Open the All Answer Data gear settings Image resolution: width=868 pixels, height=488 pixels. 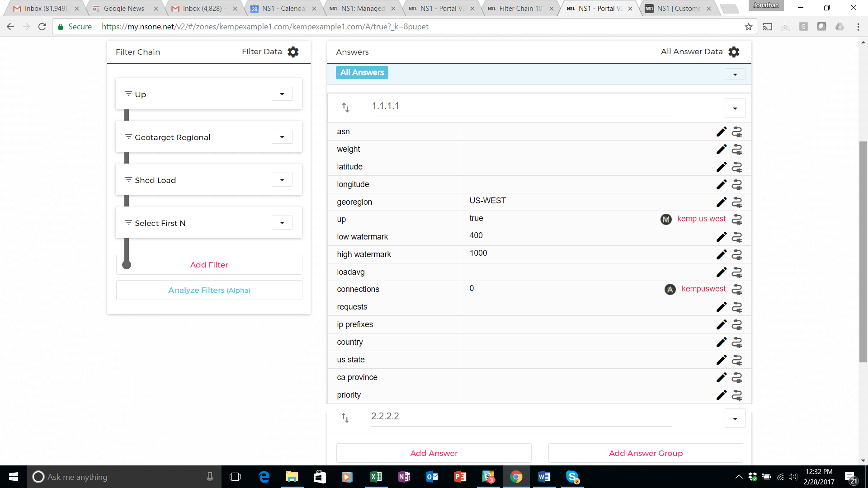734,52
